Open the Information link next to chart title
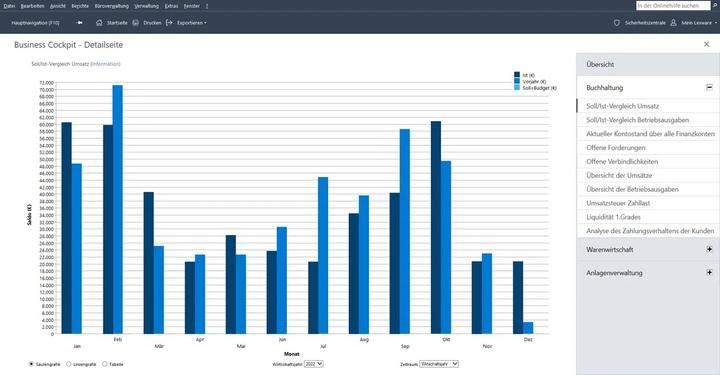 click(106, 64)
